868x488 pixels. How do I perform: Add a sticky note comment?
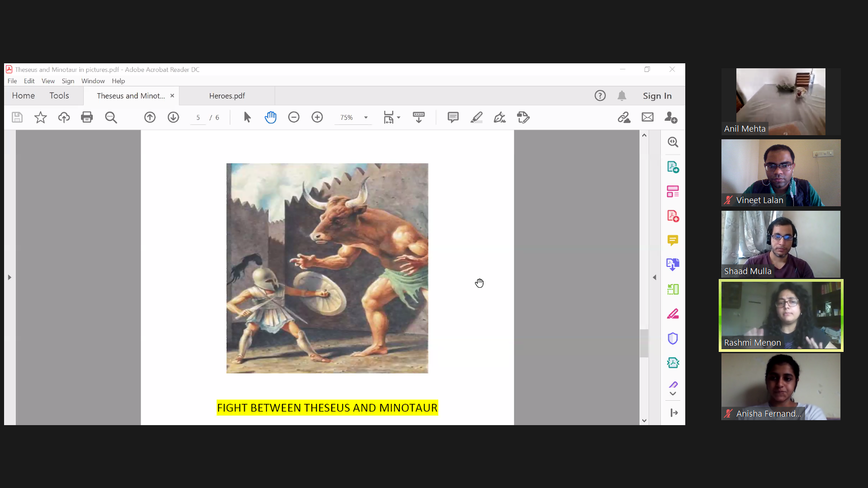click(453, 118)
